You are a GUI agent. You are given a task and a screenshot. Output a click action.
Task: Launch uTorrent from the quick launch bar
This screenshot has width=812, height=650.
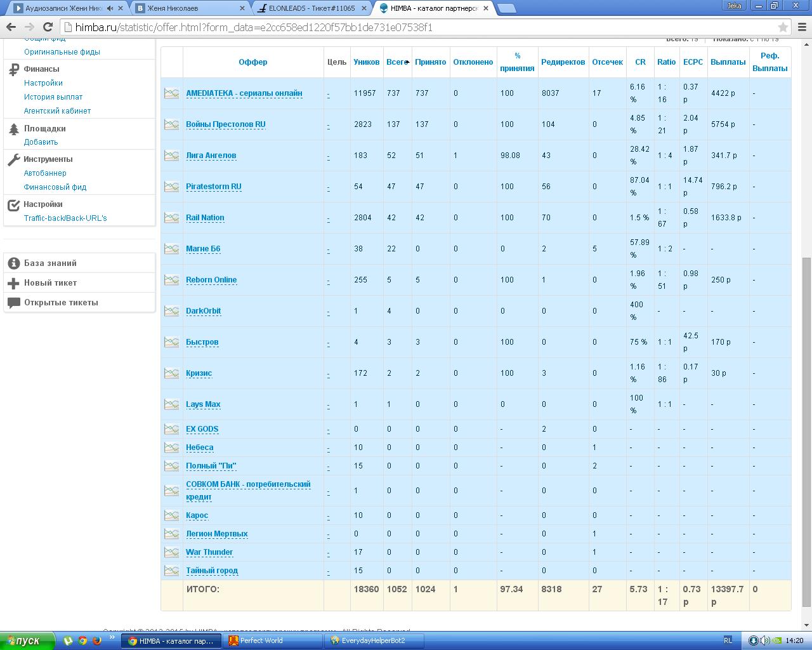tap(68, 641)
